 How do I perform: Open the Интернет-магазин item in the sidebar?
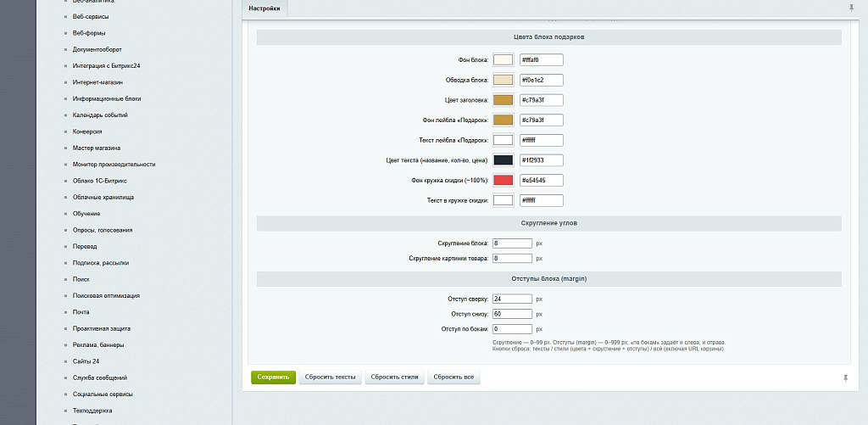click(97, 82)
